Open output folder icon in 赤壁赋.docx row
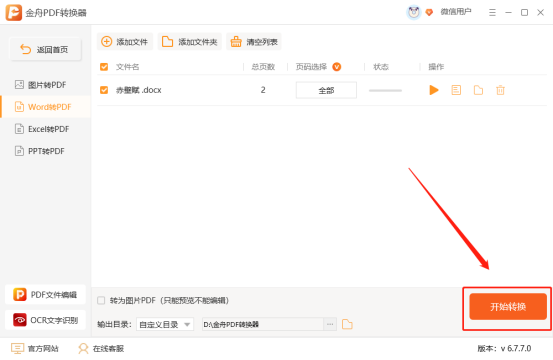The width and height of the screenshot is (553, 360). point(478,90)
